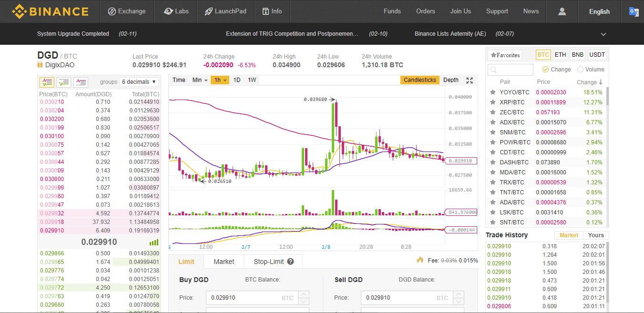Open the Exchange menu
This screenshot has height=313, width=644.
[127, 11]
